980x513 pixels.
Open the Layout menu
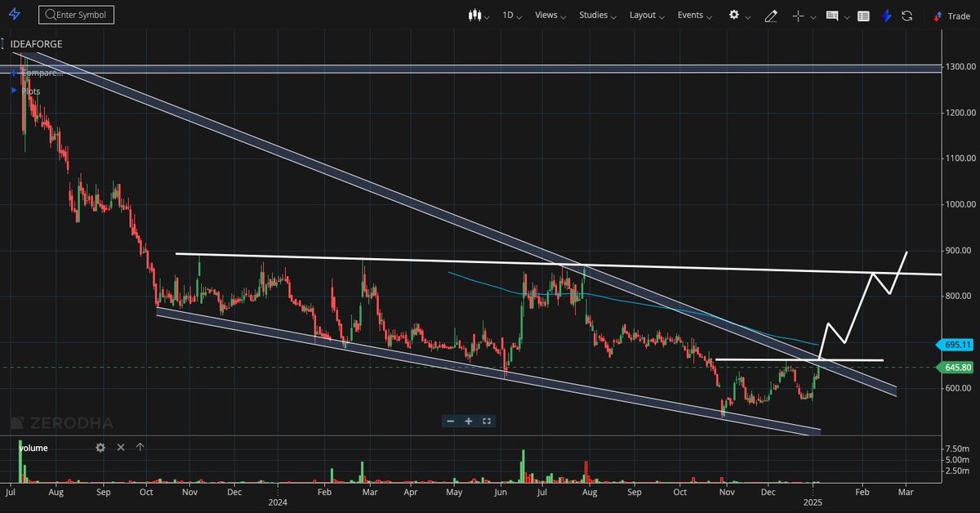[648, 15]
